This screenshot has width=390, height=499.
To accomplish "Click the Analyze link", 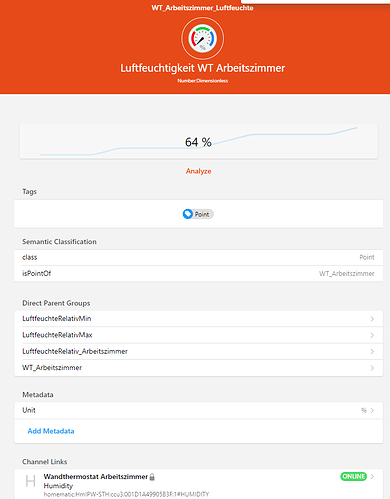I will tap(198, 171).
